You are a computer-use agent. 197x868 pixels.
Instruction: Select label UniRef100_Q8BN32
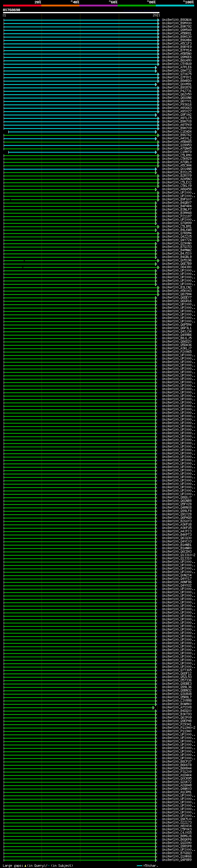[177, 690]
